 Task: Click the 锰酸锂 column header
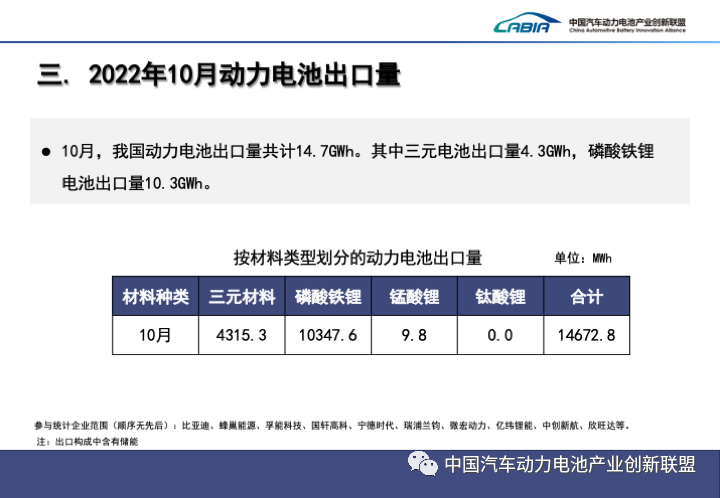(413, 297)
